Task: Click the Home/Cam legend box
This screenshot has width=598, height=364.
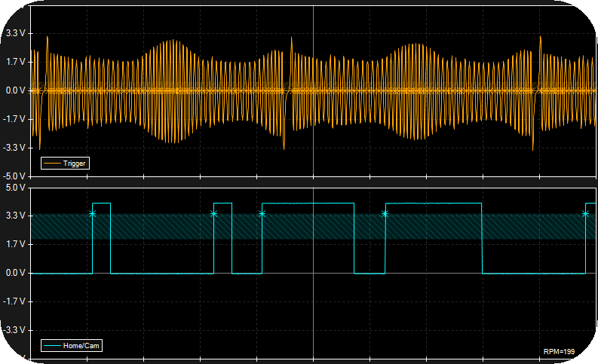Action: pyautogui.click(x=72, y=346)
